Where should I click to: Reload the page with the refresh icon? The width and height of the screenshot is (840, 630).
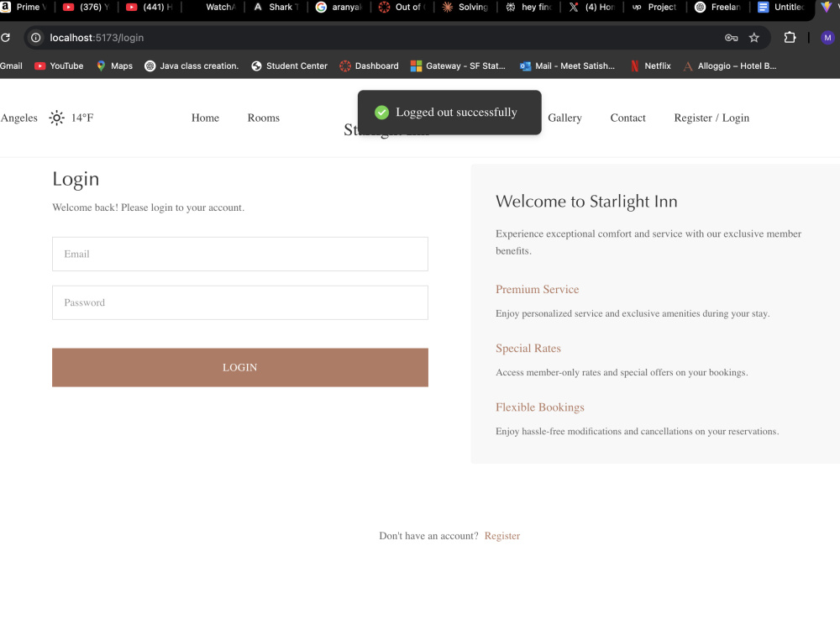point(5,38)
